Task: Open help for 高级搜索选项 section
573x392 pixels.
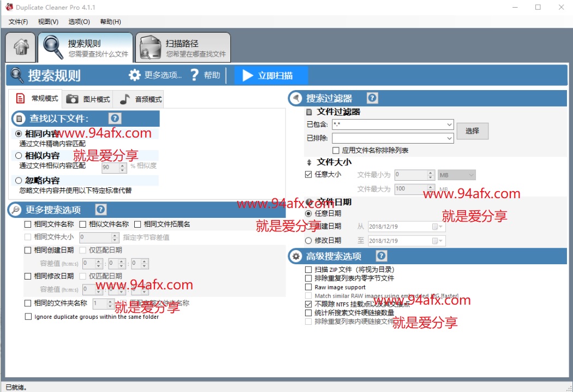Action: pos(381,256)
